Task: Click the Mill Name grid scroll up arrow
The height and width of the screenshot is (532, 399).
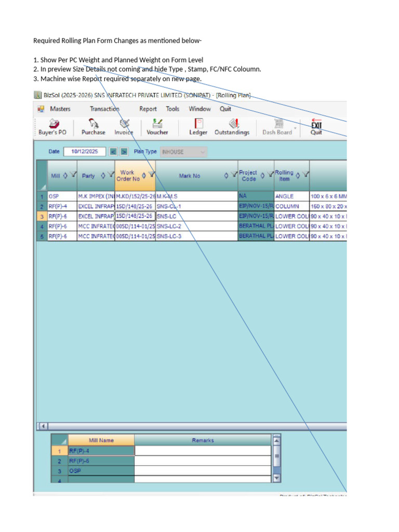Action: pyautogui.click(x=276, y=441)
